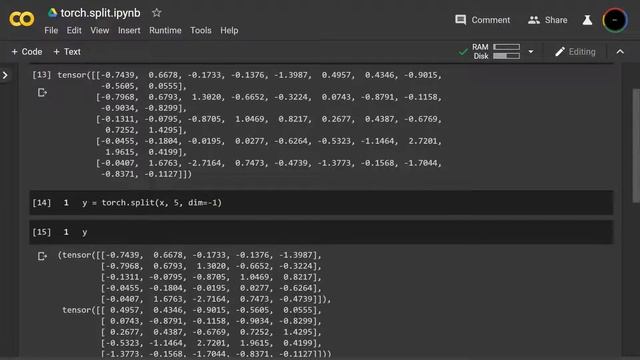Click the torch.split code in cell 14
The image size is (640, 360).
(152, 202)
